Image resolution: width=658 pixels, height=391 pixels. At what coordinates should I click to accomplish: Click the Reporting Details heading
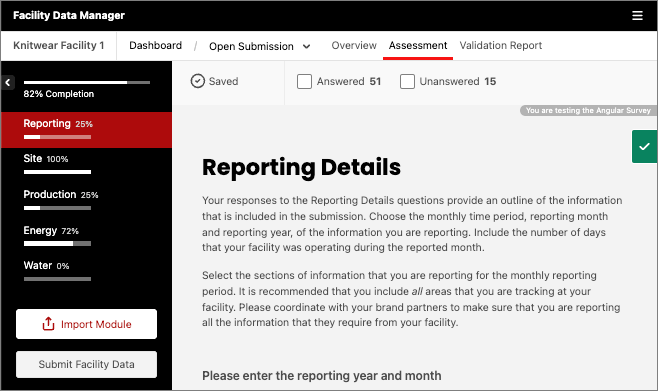(301, 167)
